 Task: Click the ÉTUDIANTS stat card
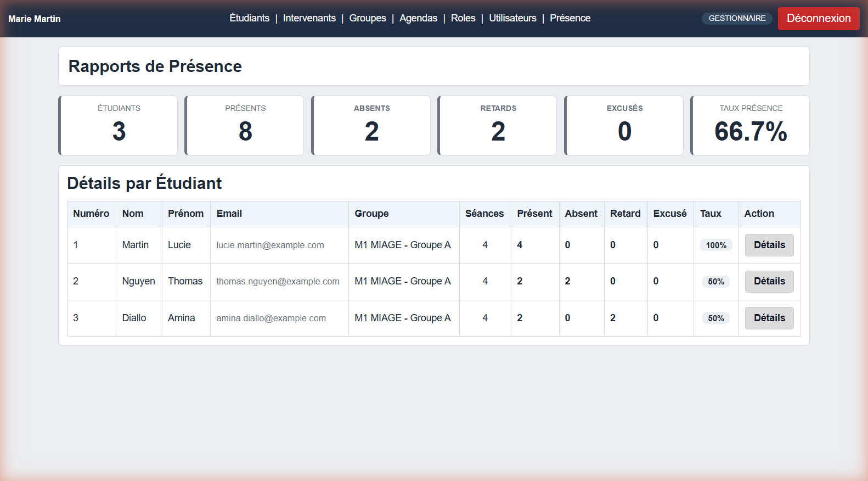pos(119,126)
